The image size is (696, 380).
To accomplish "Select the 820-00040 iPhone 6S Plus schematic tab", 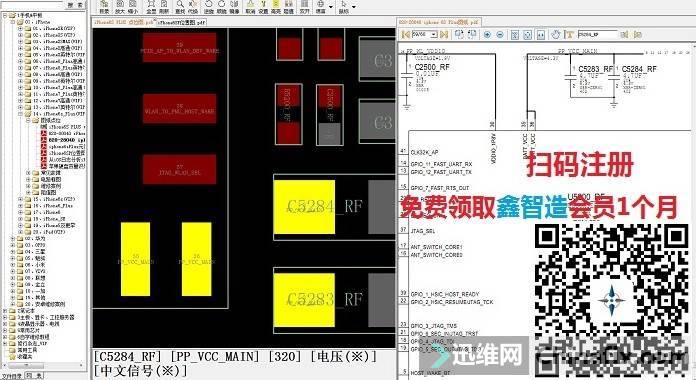I will pyautogui.click(x=438, y=22).
